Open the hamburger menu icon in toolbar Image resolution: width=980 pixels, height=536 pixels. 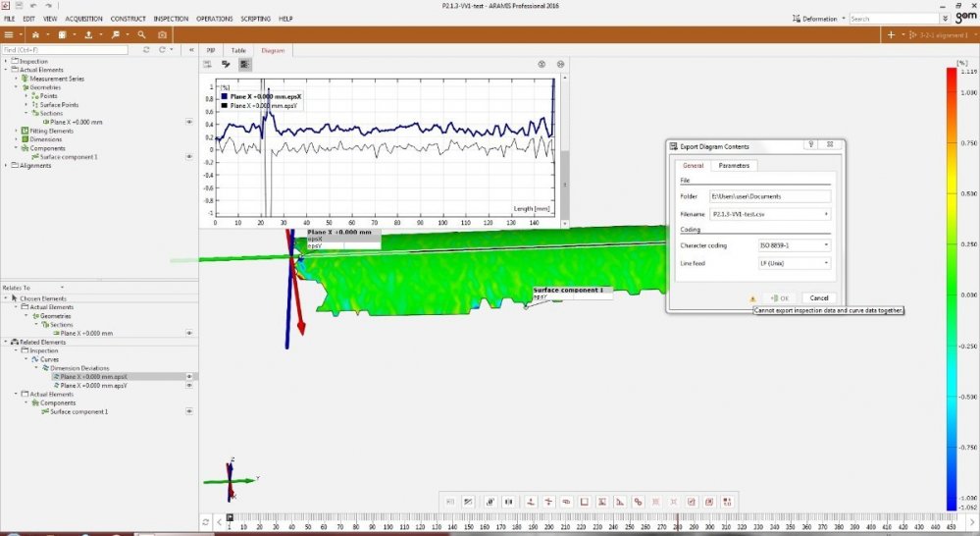[9, 34]
